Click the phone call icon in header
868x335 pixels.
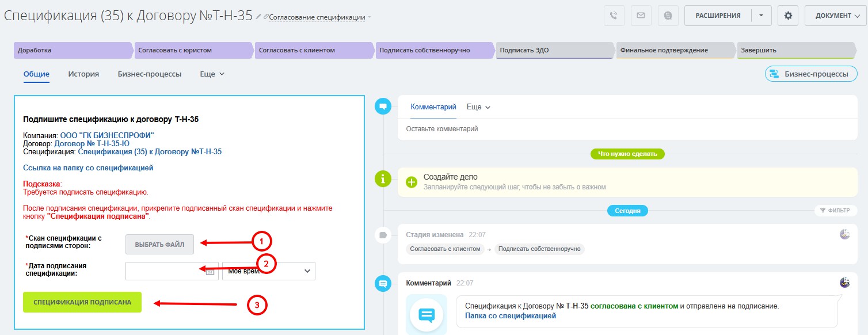click(x=614, y=16)
